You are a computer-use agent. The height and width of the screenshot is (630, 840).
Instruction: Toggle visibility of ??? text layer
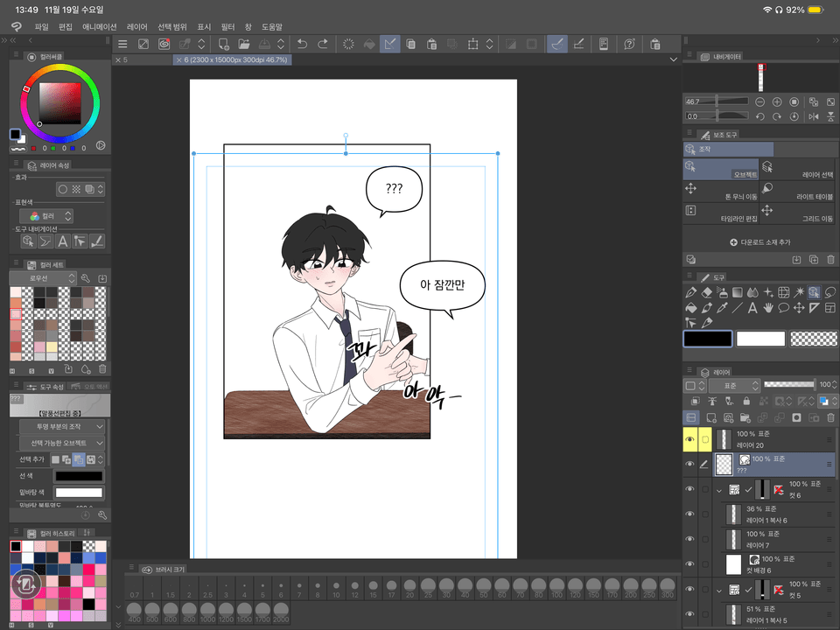click(x=689, y=464)
